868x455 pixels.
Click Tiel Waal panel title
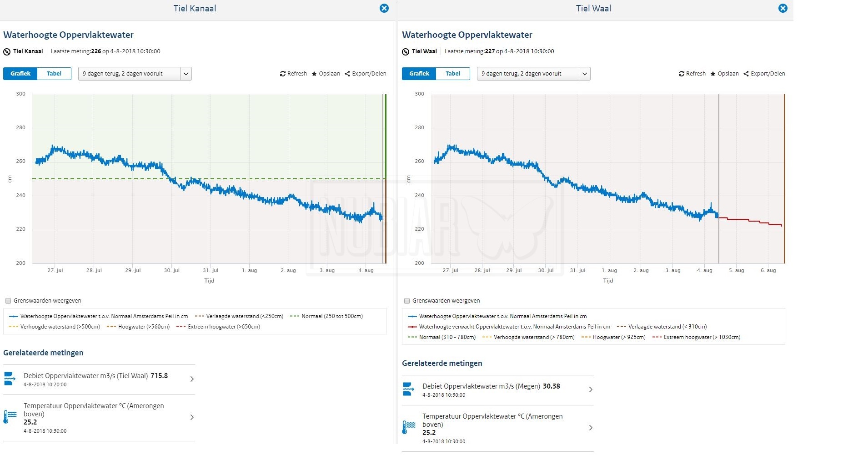(x=593, y=8)
